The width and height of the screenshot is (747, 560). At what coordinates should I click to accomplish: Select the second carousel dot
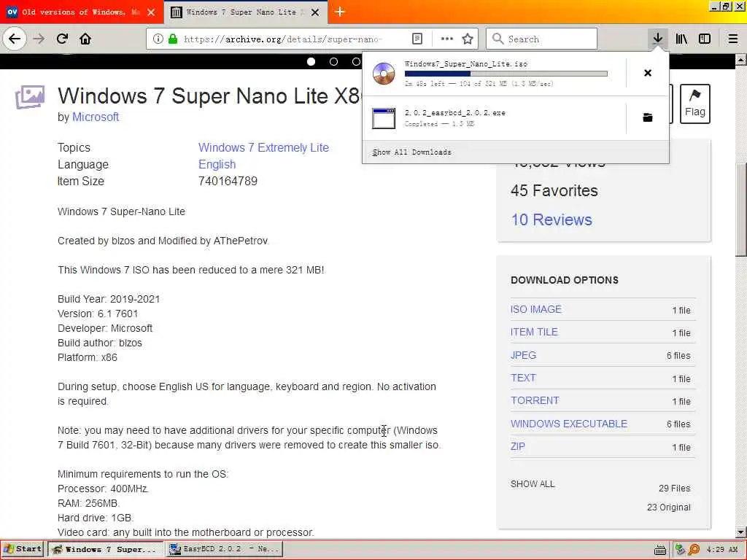[333, 62]
